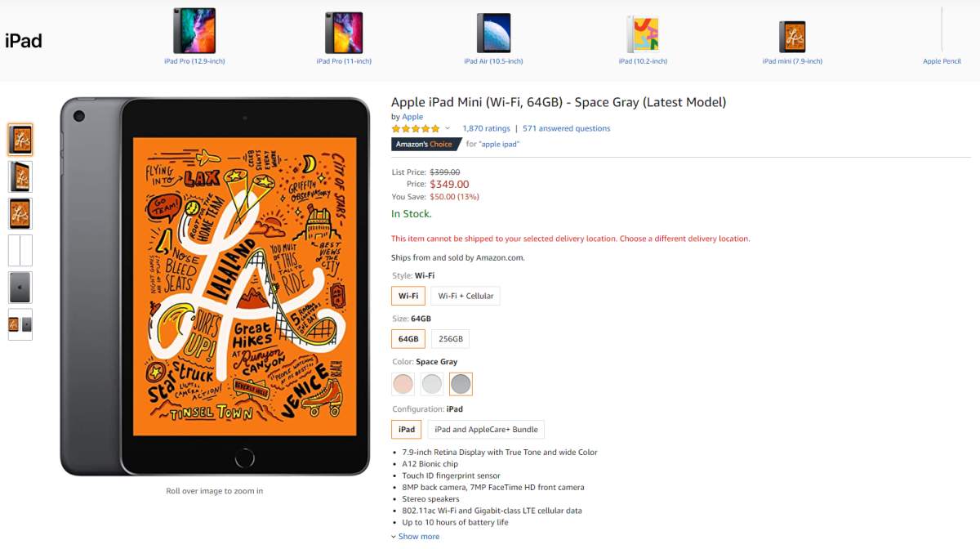Click the five-star rating icons

[416, 128]
